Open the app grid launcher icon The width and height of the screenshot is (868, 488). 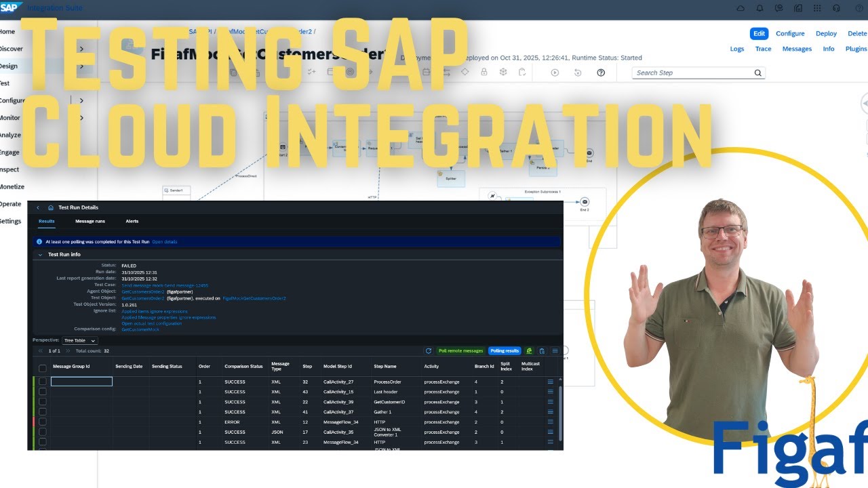817,8
